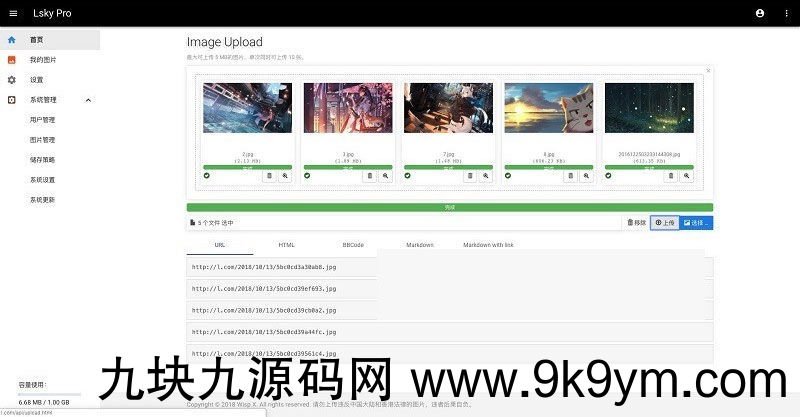Select the BBCode tab
The width and height of the screenshot is (800, 417).
click(352, 245)
